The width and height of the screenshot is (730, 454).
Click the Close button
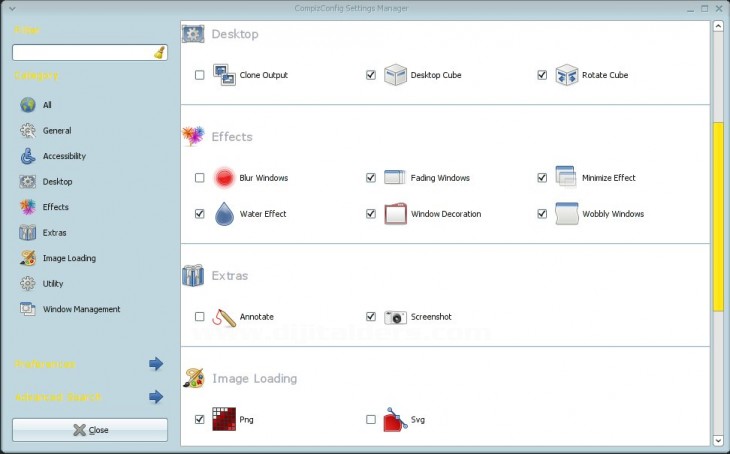tap(90, 430)
